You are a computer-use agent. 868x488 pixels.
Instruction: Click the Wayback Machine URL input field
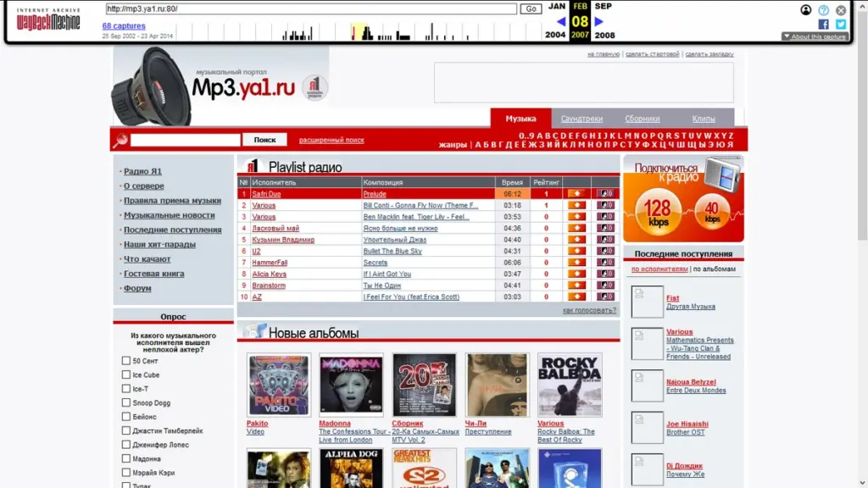click(x=310, y=8)
